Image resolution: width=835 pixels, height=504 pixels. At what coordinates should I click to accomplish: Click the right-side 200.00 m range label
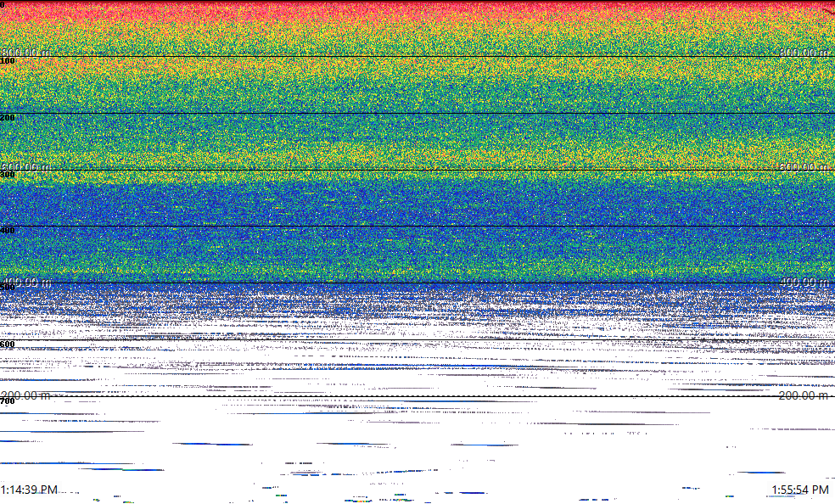pos(804,395)
